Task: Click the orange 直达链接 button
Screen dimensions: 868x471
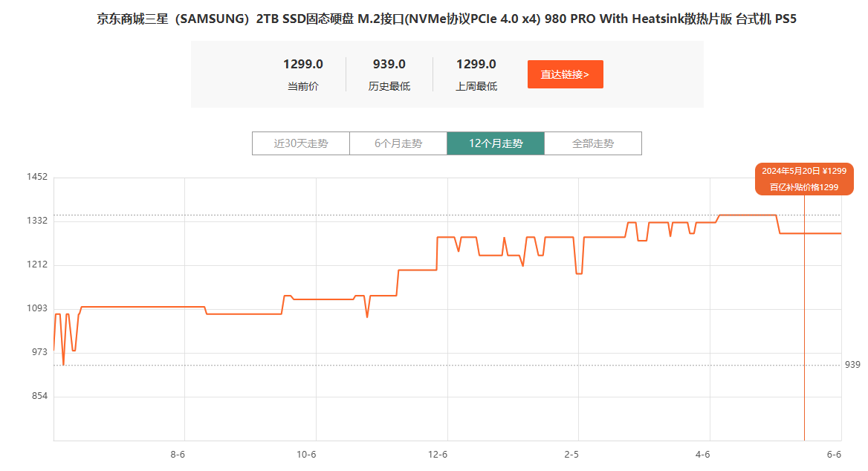Action: tap(565, 74)
